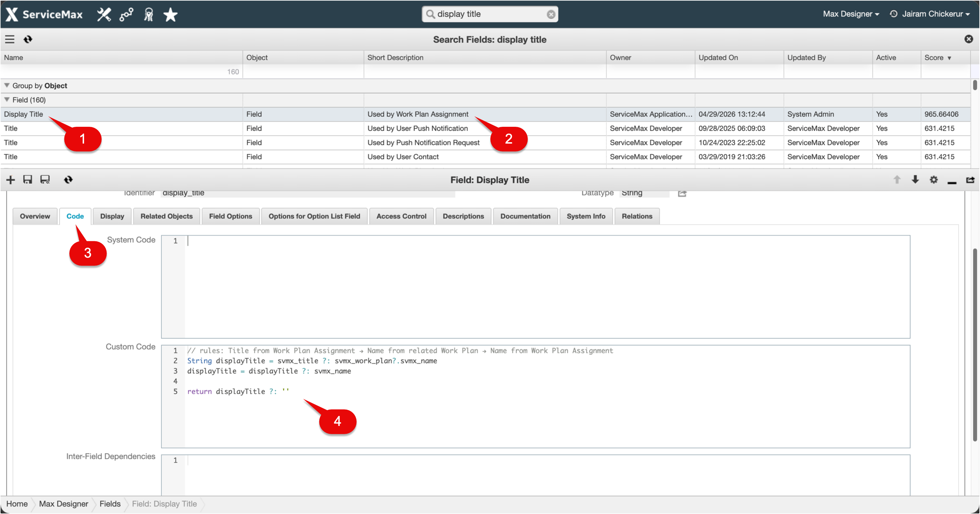Sort by Short Description column header
This screenshot has width=980, height=514.
click(485, 58)
